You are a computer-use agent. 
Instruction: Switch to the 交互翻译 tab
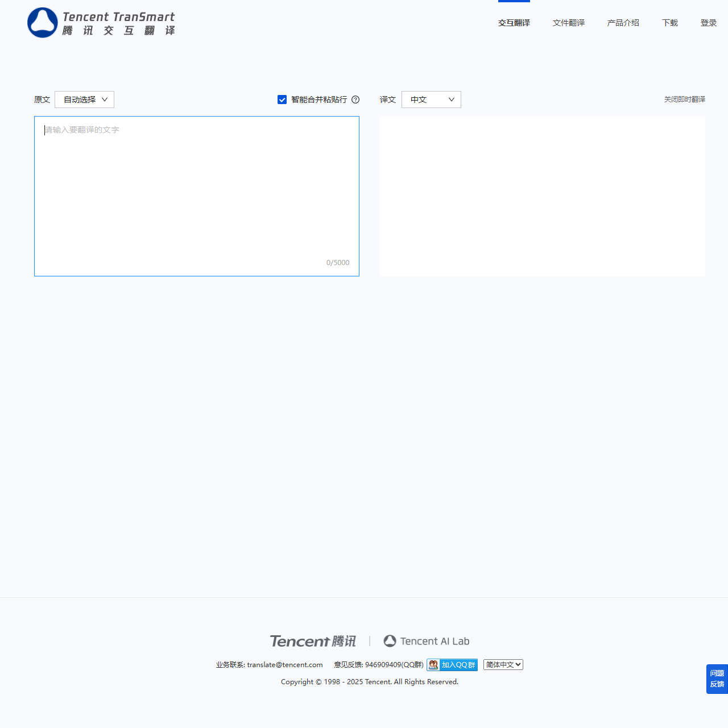coord(514,23)
